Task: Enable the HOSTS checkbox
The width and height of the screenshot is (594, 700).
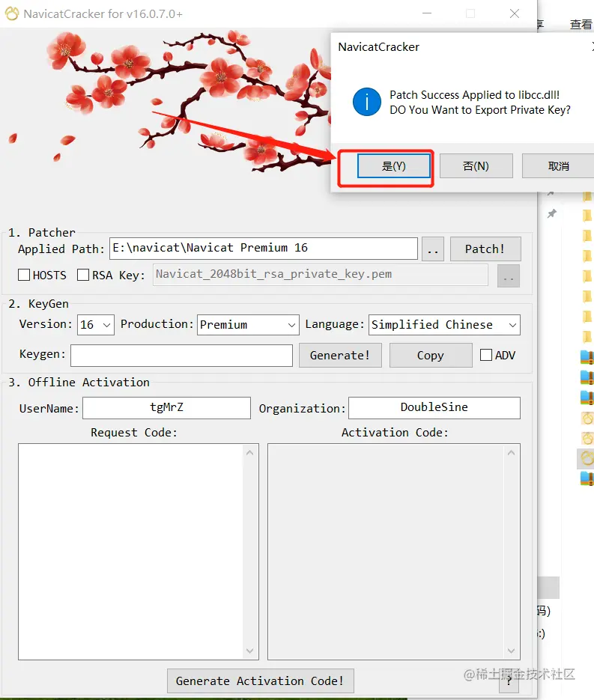Action: point(24,275)
